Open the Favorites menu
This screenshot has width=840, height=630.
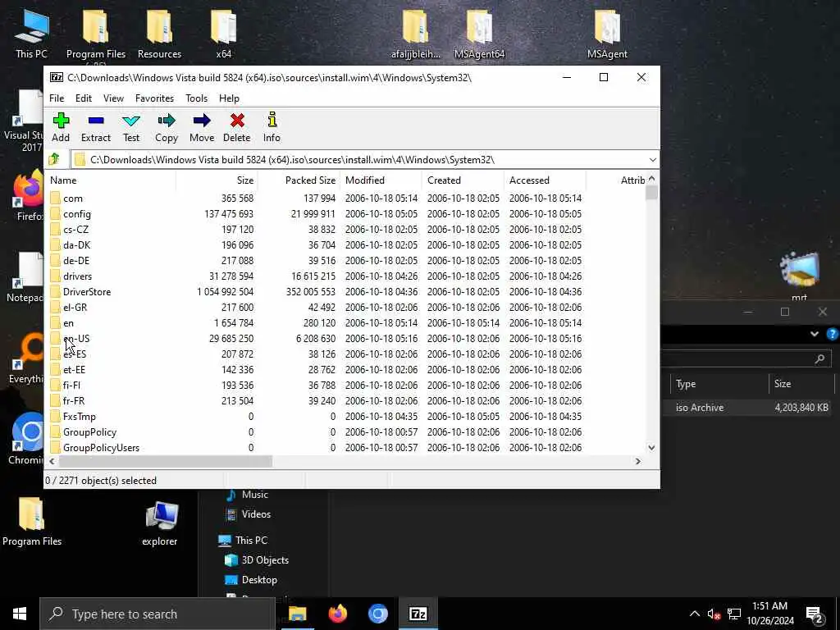tap(154, 98)
